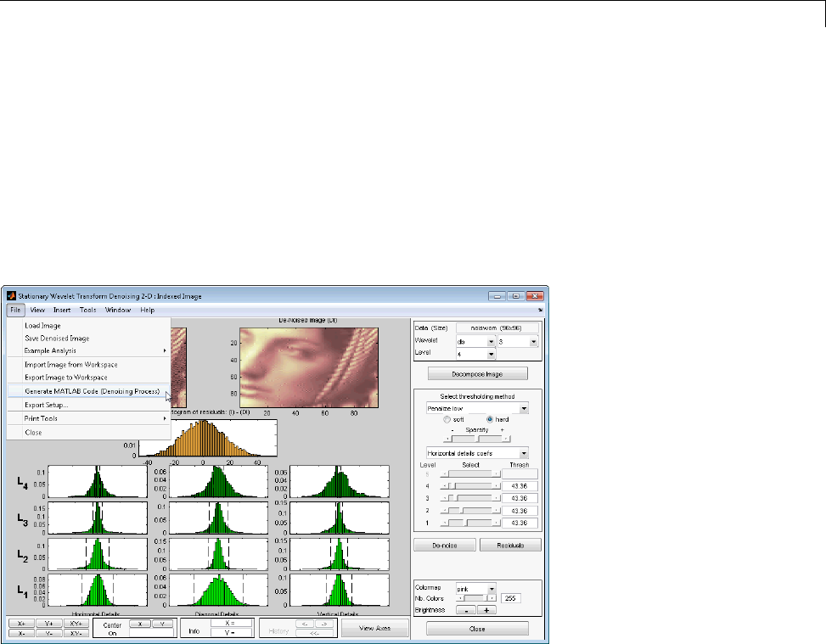The width and height of the screenshot is (826, 644).
Task: Click the History '<<-' button
Action: click(x=315, y=634)
